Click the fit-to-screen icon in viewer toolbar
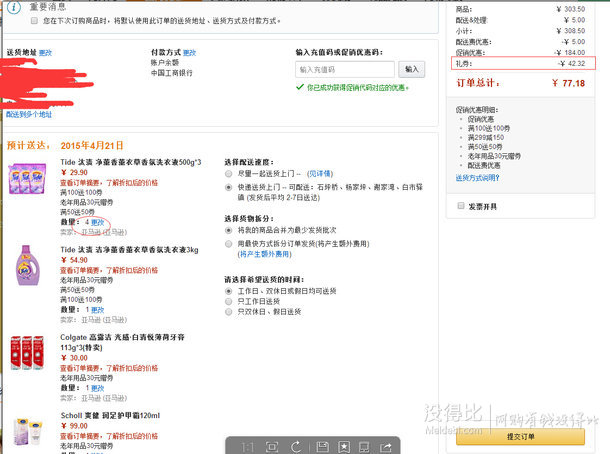The height and width of the screenshot is (454, 610). (x=272, y=445)
